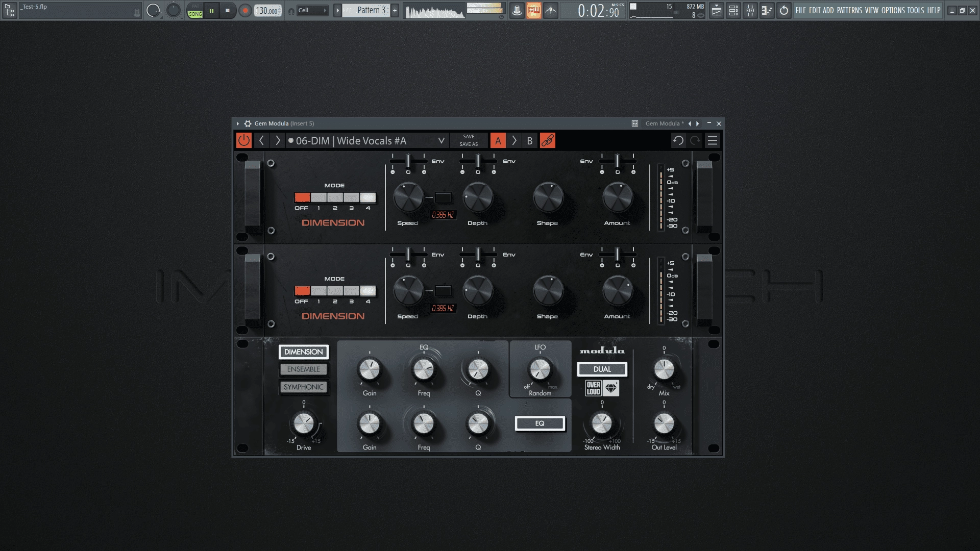Toggle the Gem Modula power button

(244, 140)
